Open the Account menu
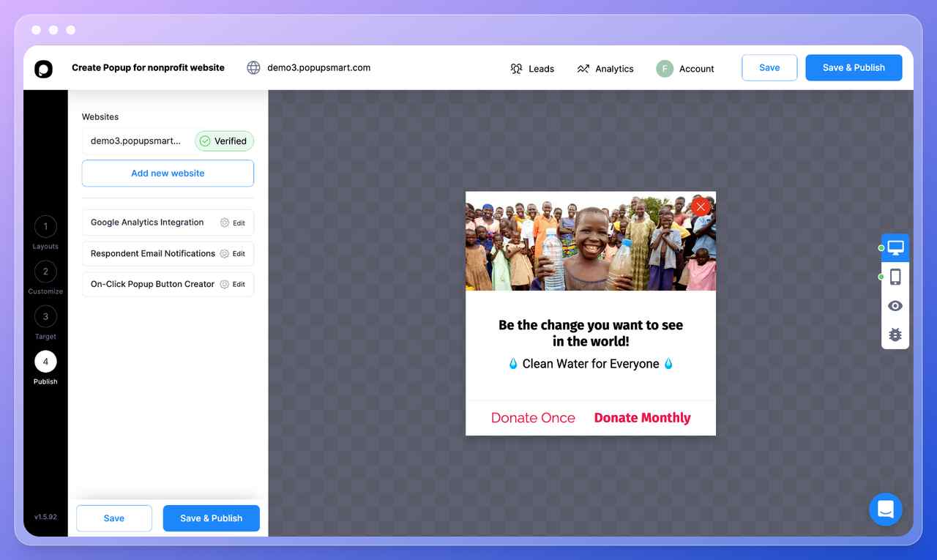 click(685, 69)
